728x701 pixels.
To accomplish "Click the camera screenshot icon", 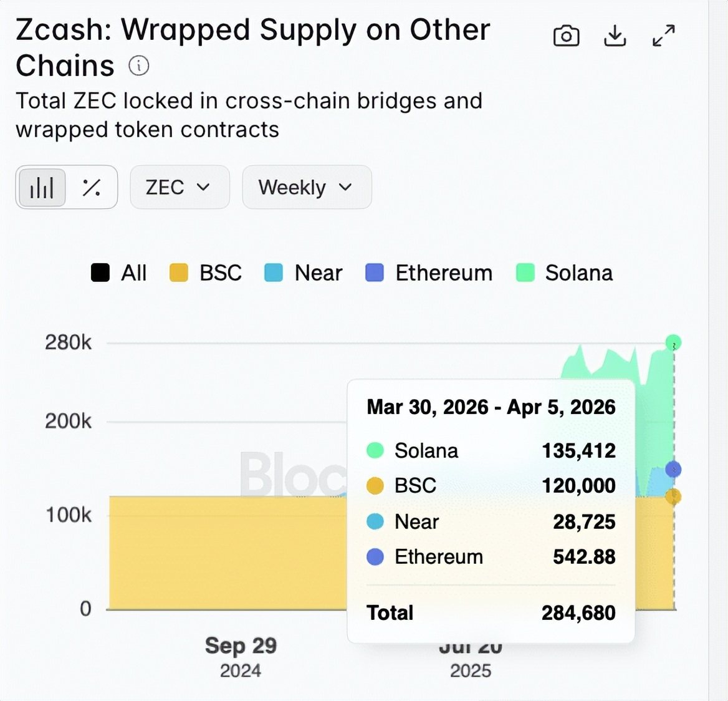I will (566, 36).
